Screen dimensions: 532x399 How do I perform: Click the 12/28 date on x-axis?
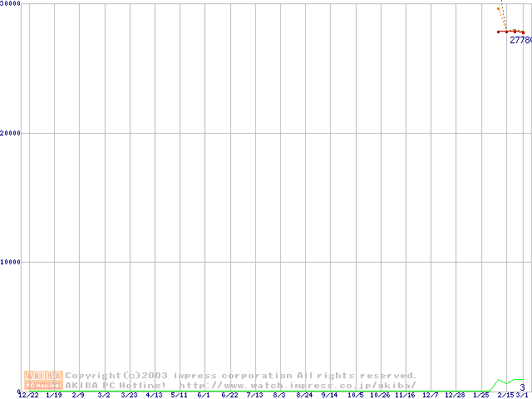click(x=455, y=396)
